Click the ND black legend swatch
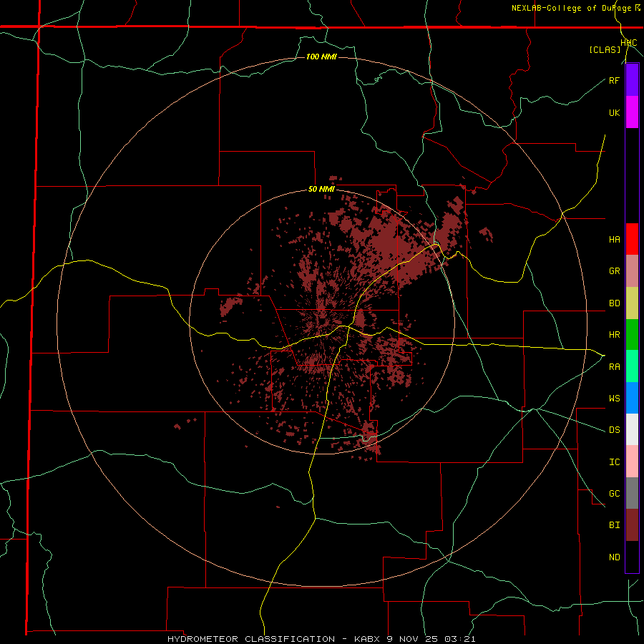 (x=632, y=557)
